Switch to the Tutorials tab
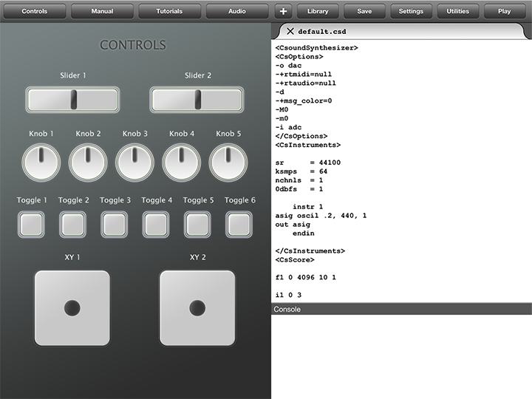The height and width of the screenshot is (399, 532). click(169, 11)
